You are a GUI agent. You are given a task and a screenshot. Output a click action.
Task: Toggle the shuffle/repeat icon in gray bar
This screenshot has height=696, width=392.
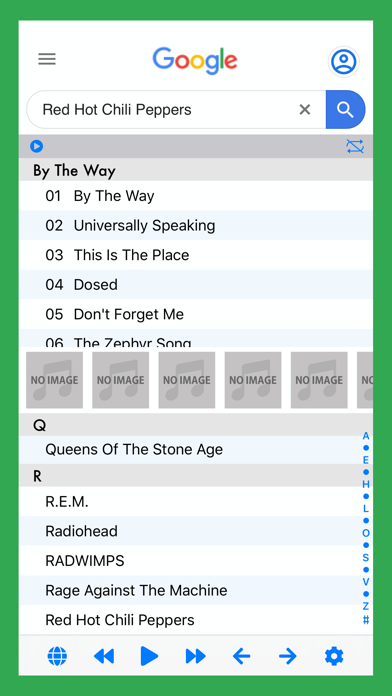pyautogui.click(x=355, y=146)
